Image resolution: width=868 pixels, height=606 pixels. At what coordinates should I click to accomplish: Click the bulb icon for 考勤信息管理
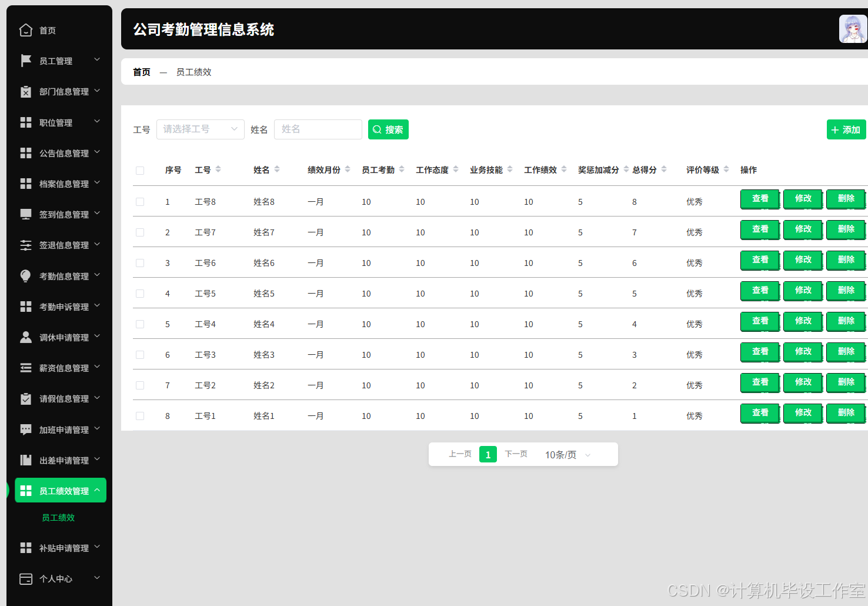[26, 276]
